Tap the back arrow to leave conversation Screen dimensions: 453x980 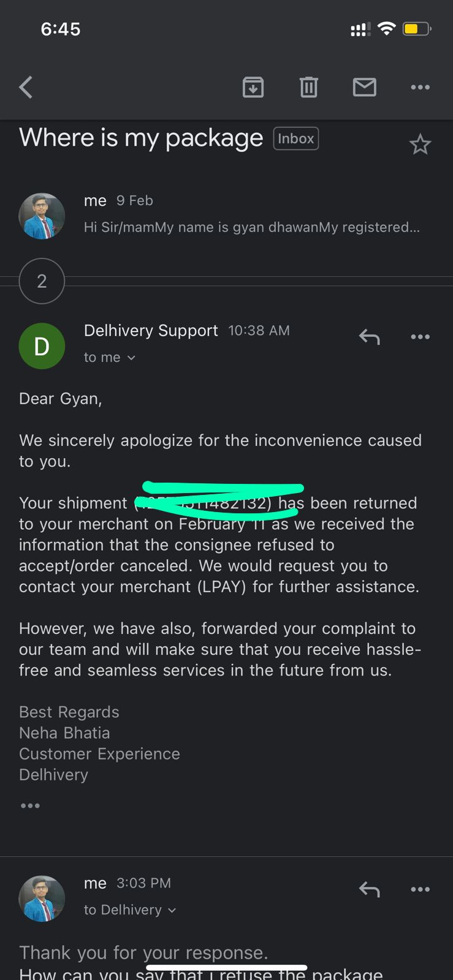click(x=26, y=88)
